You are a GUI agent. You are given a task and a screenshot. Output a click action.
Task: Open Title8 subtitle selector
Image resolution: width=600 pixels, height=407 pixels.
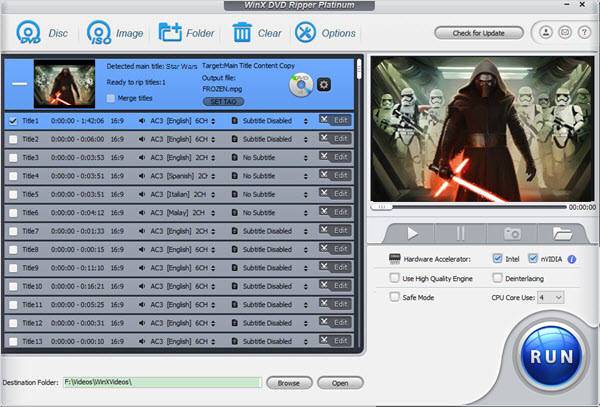coord(305,250)
